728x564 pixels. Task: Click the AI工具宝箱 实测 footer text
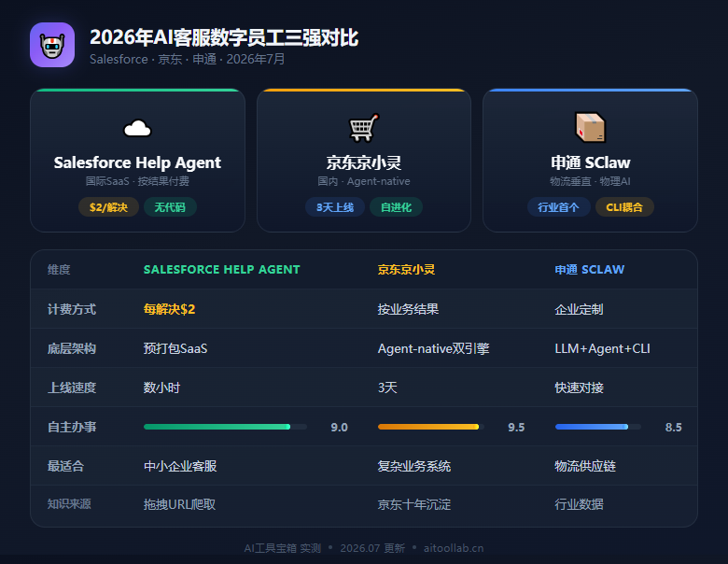click(x=282, y=548)
